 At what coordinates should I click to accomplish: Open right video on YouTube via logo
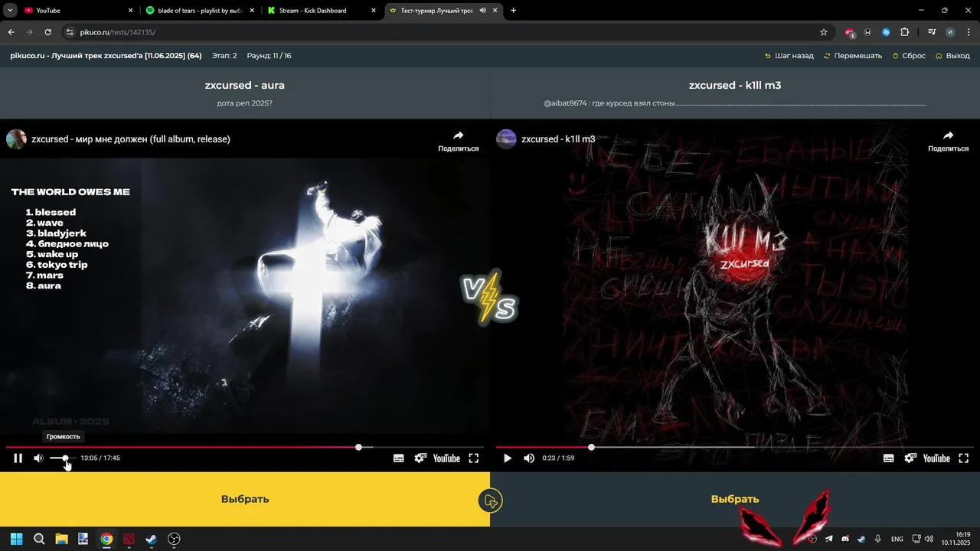[936, 458]
